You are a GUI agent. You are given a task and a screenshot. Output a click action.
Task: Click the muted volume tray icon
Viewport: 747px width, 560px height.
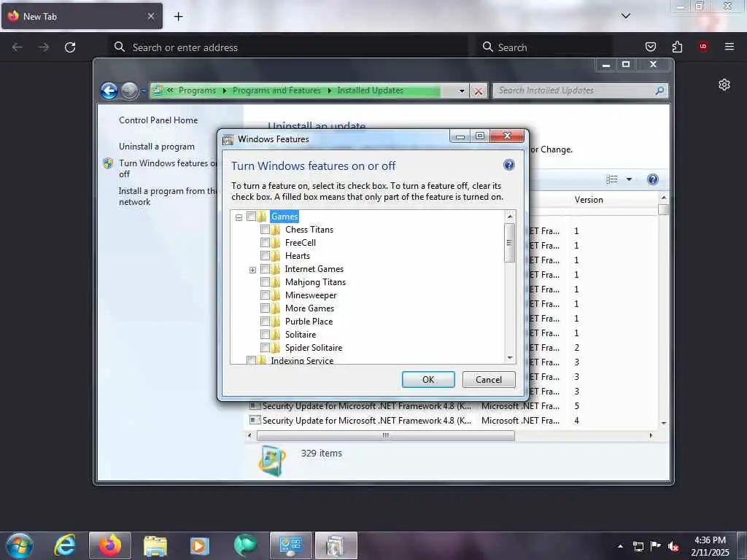673,546
